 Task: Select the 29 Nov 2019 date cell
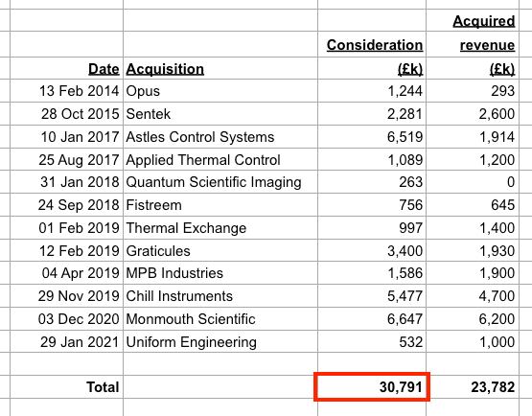click(67, 296)
